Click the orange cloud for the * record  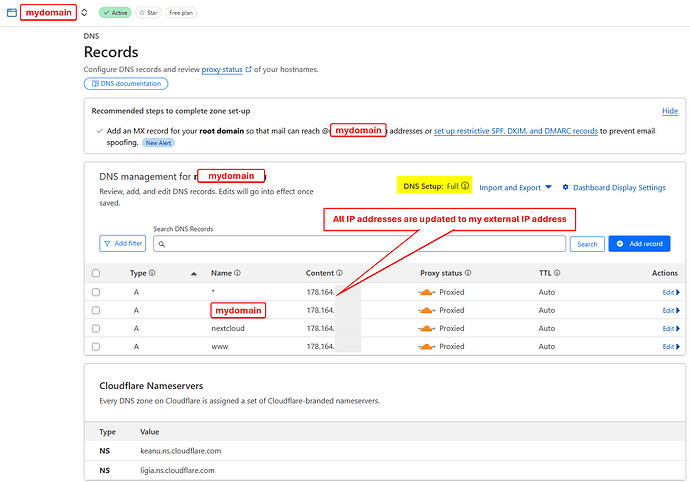[426, 292]
